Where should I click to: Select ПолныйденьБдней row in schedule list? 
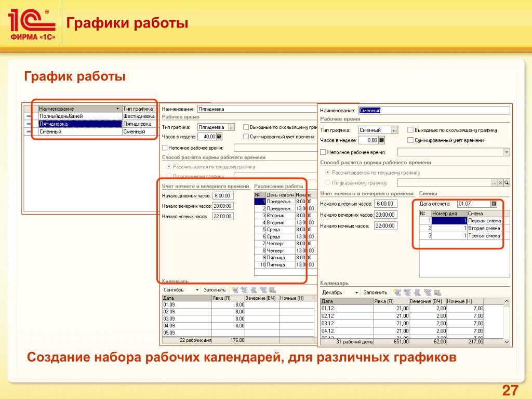pos(89,116)
